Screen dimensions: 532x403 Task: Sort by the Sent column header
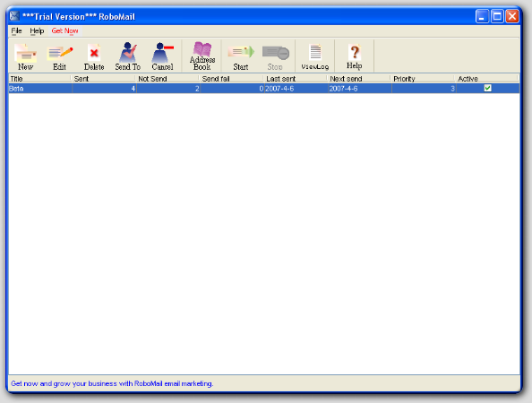point(103,79)
